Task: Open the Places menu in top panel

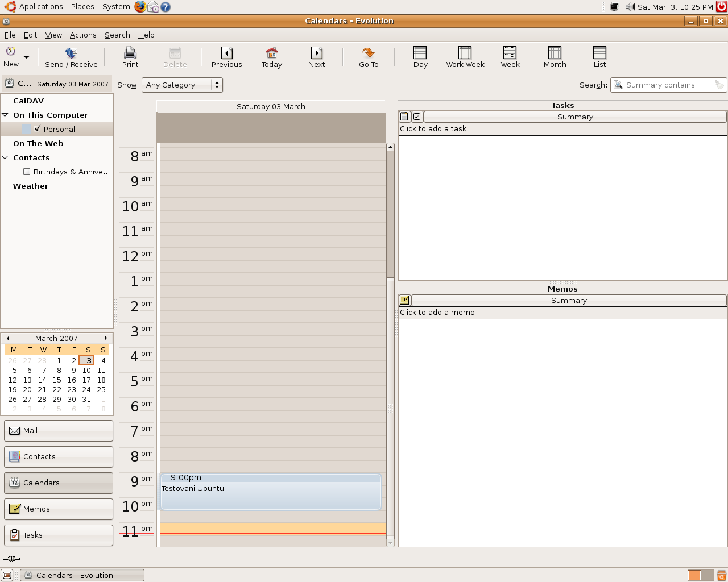Action: coord(82,7)
